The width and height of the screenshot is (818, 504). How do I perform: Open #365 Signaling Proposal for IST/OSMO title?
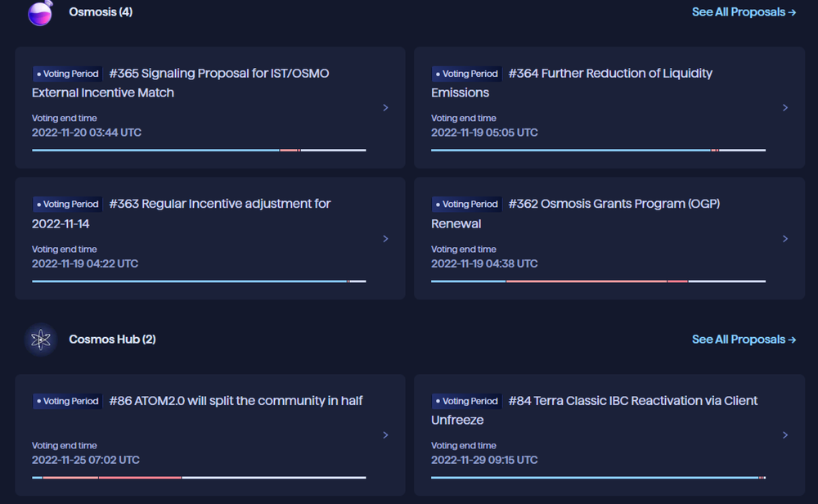(x=181, y=83)
